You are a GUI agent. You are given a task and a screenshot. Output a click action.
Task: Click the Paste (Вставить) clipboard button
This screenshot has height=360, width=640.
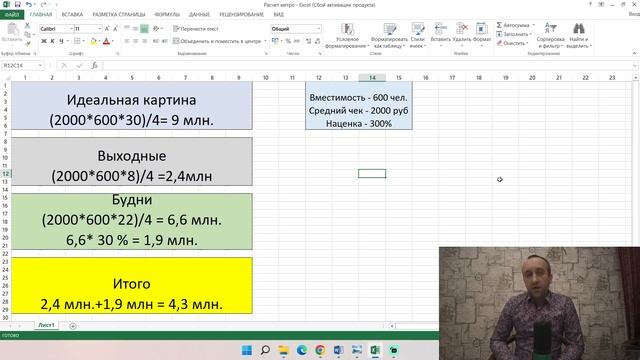(12, 33)
